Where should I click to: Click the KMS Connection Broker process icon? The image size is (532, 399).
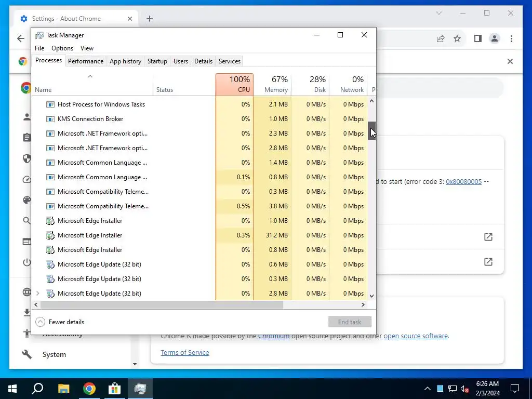[x=50, y=119]
